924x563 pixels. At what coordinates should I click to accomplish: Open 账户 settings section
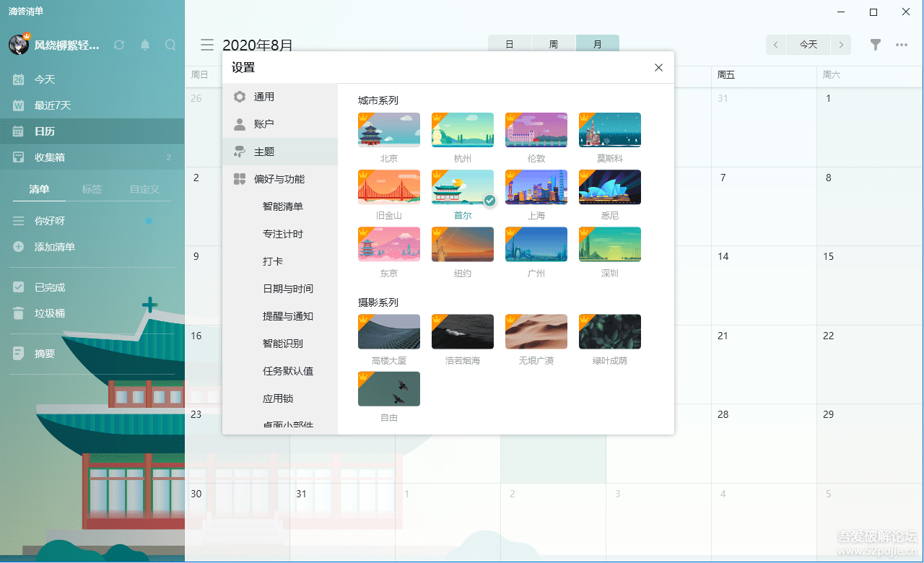click(280, 124)
